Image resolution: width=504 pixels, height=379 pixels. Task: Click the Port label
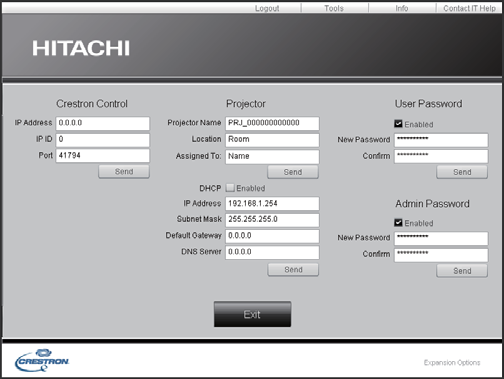click(x=46, y=155)
